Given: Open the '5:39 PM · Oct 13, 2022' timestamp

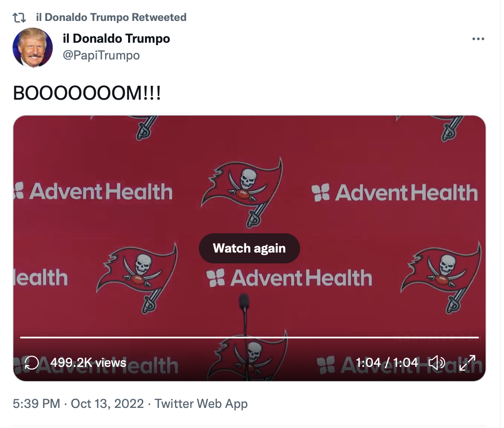Looking at the screenshot, I should pos(78,404).
